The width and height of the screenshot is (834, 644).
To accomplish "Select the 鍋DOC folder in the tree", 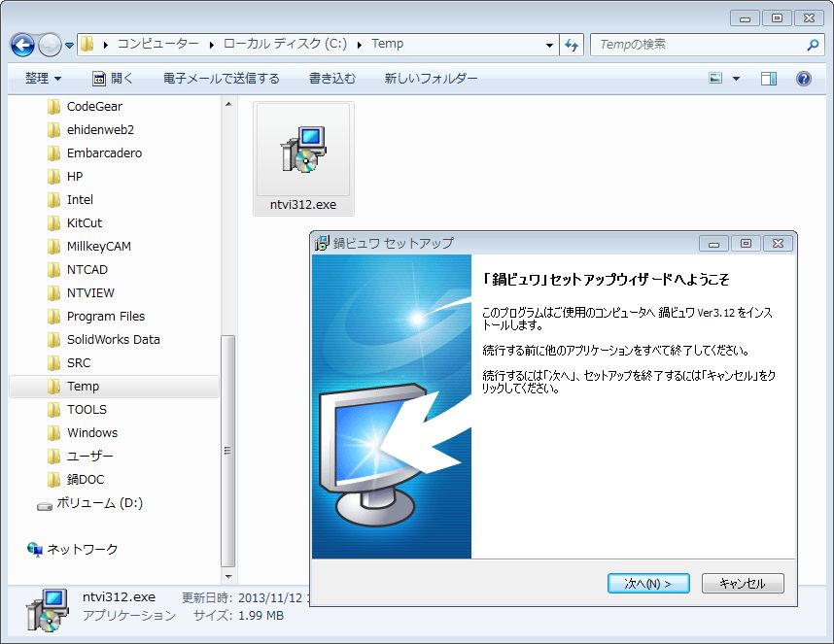I will pyautogui.click(x=86, y=480).
